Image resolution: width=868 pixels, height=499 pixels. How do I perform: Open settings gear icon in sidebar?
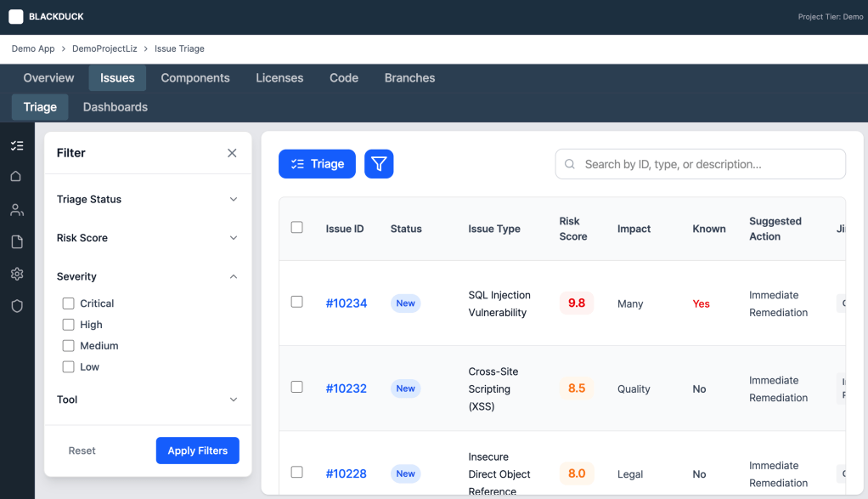click(17, 274)
